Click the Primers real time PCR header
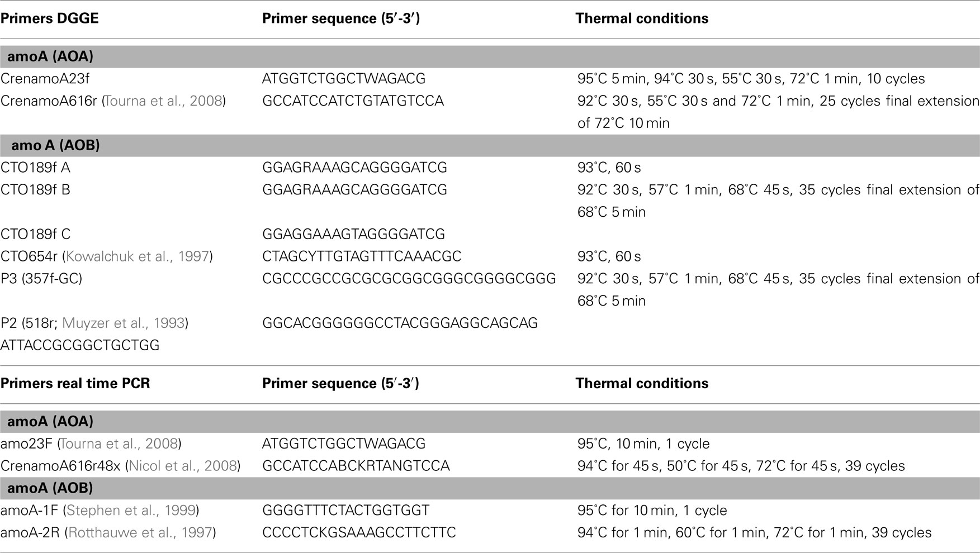This screenshot has height=553, width=980. [x=75, y=384]
